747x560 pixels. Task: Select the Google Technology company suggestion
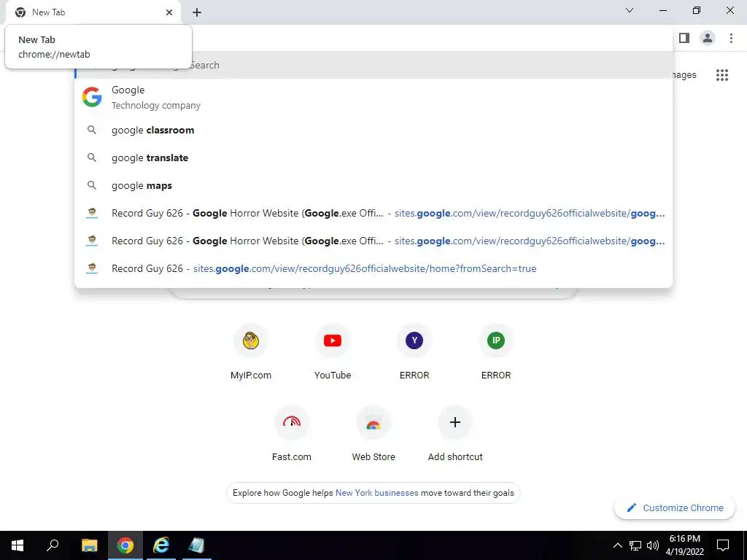(373, 97)
